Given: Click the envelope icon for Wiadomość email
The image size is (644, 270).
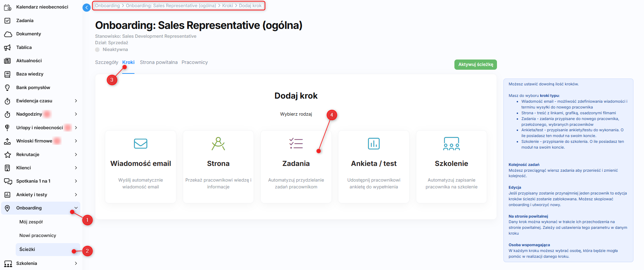Looking at the screenshot, I should (x=141, y=144).
